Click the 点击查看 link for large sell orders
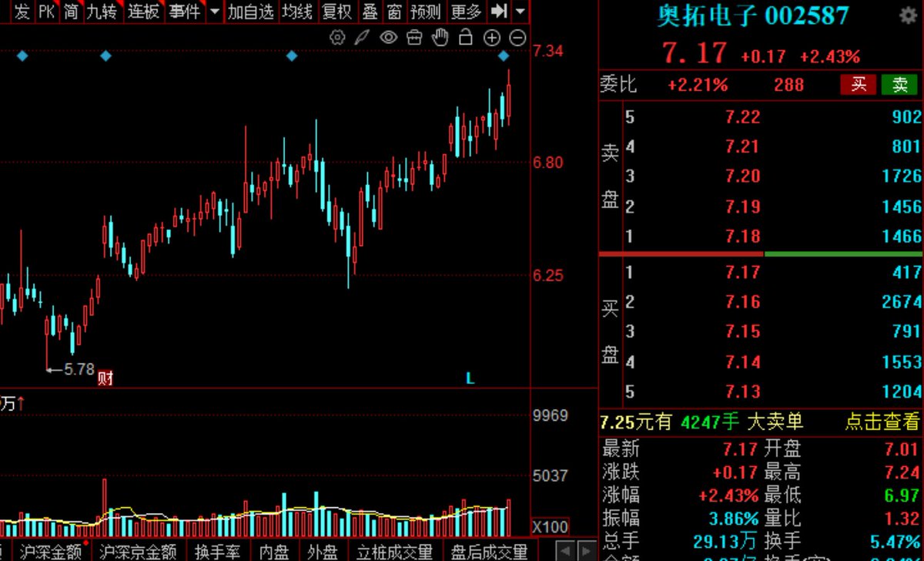This screenshot has height=561, width=924. point(882,422)
